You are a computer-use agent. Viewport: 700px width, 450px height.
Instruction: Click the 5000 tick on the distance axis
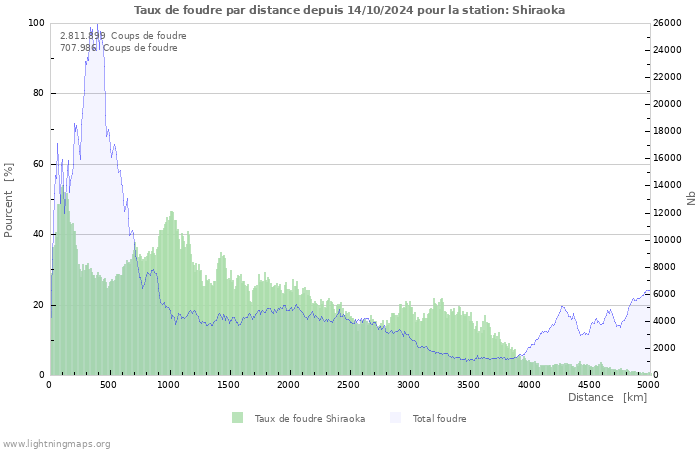pos(648,384)
